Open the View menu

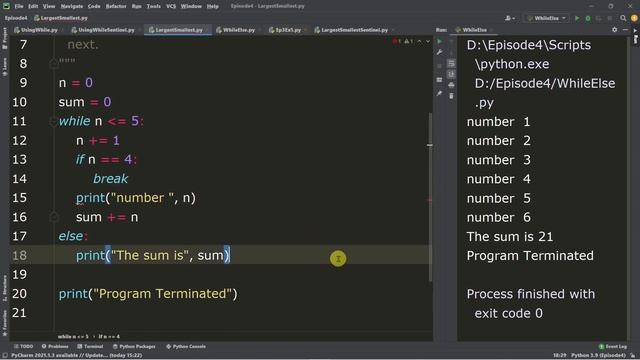[x=49, y=6]
